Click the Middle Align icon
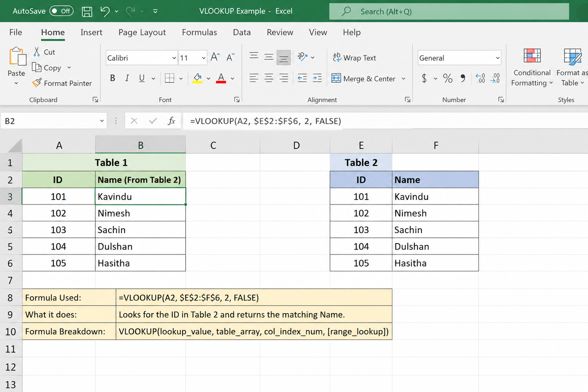Screen dimensions: 588x392 point(269,57)
